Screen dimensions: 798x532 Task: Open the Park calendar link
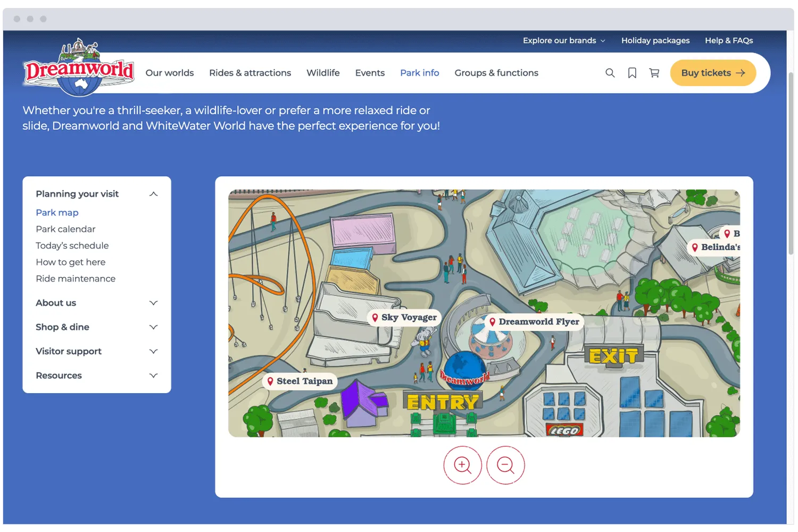pos(65,229)
